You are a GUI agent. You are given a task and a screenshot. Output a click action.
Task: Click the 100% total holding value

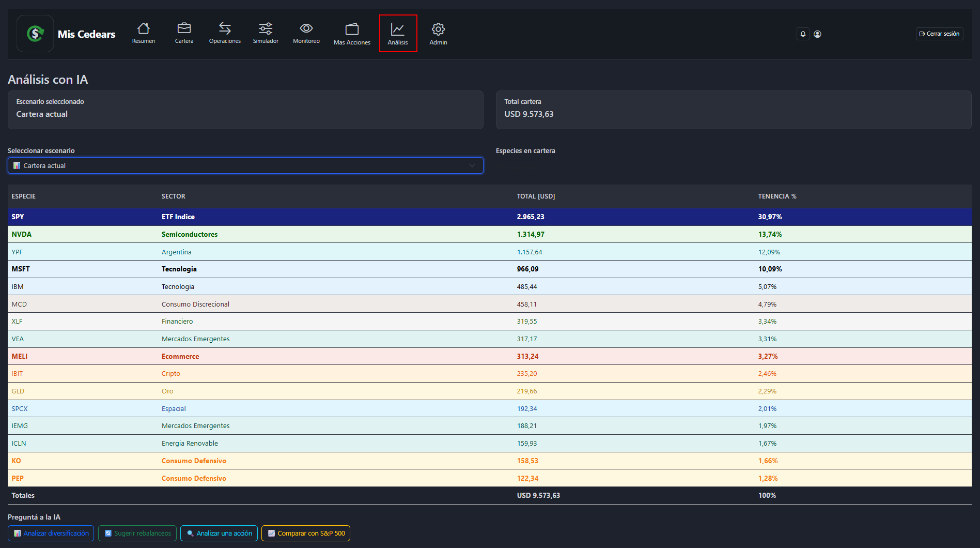pyautogui.click(x=767, y=495)
